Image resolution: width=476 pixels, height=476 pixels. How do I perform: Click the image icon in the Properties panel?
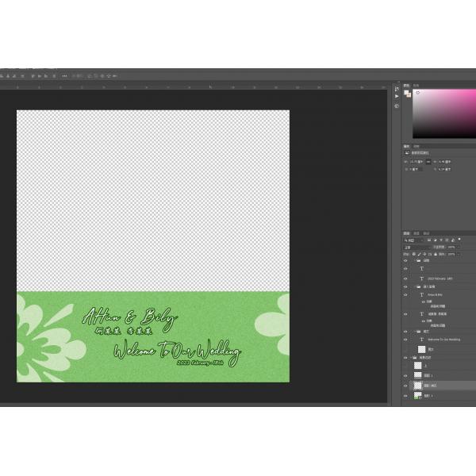(407, 152)
